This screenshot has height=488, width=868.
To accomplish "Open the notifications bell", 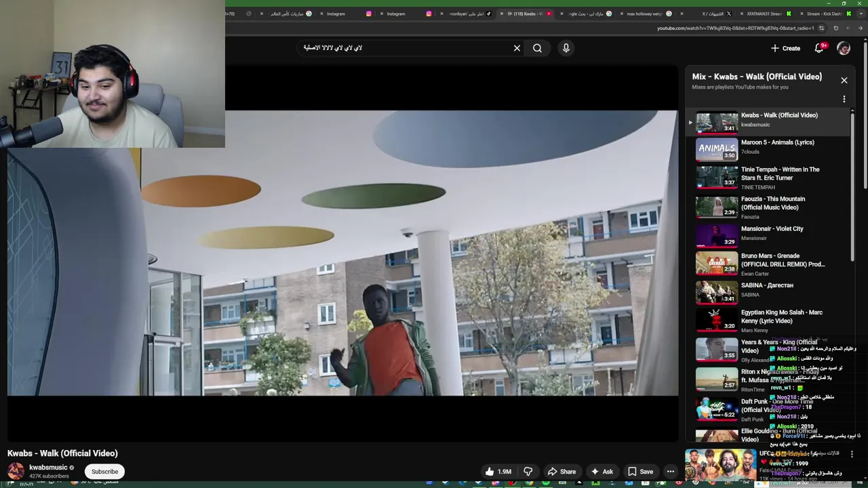I will (x=819, y=48).
